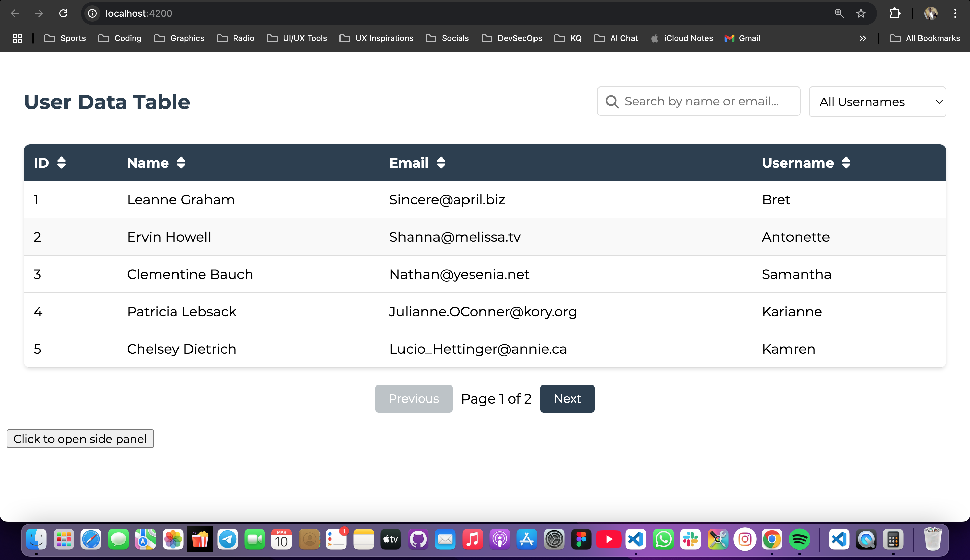The height and width of the screenshot is (560, 970).
Task: Go to the Next page
Action: 567,398
